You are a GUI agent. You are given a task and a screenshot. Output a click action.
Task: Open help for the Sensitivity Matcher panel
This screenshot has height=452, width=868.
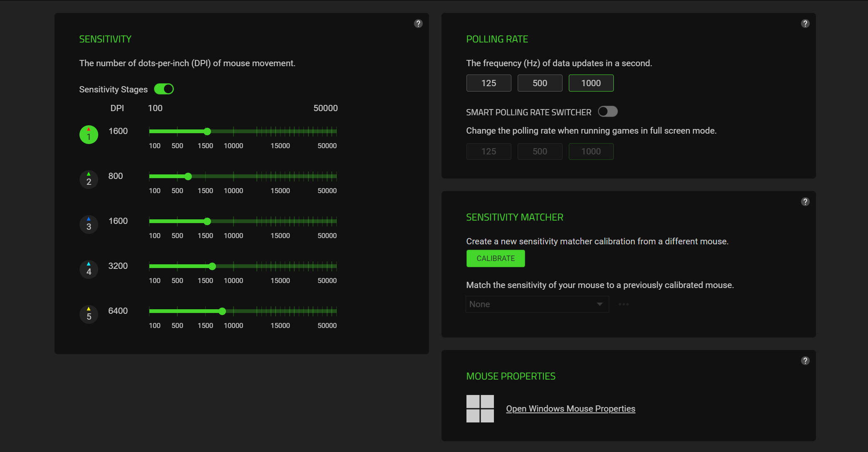coord(805,202)
